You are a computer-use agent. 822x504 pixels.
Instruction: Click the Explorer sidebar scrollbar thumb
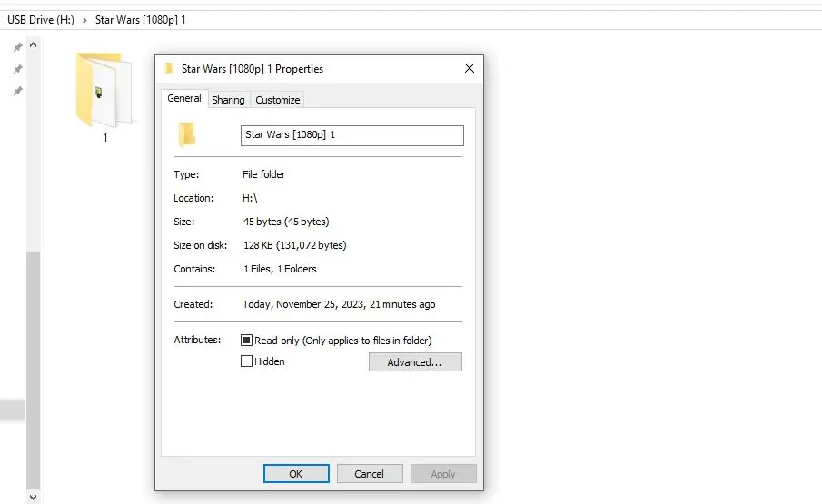tap(33, 370)
